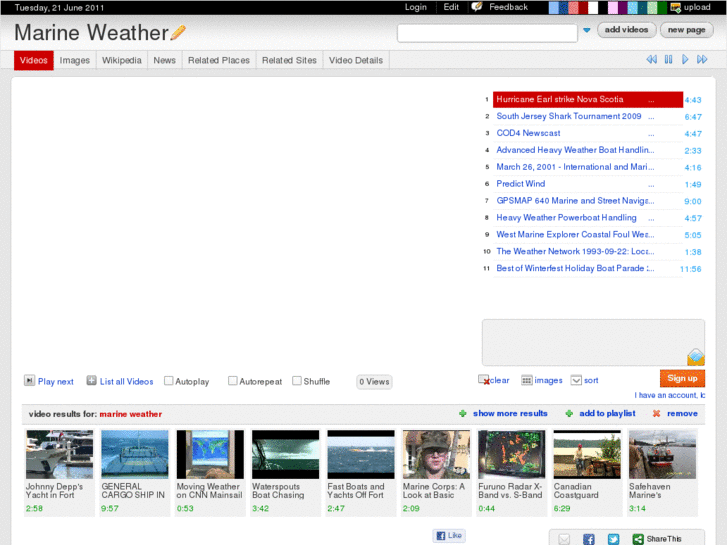Pause playback with the pause control
This screenshot has height=545, width=727.
click(x=668, y=59)
